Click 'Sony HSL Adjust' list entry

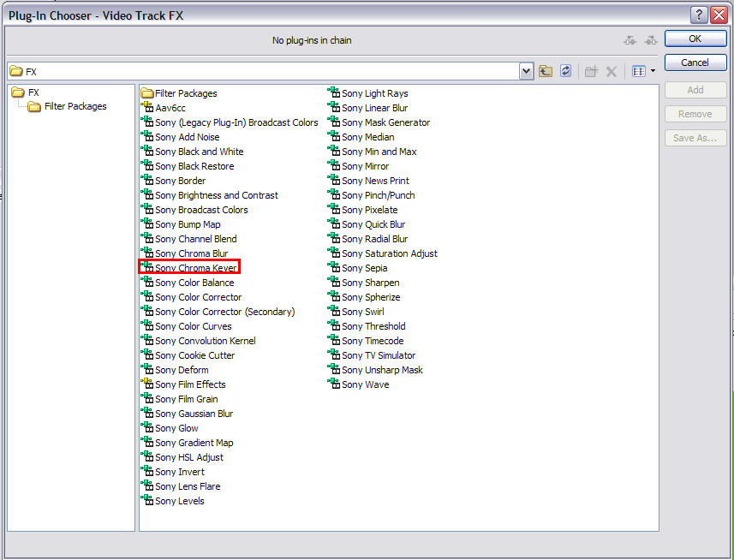189,457
